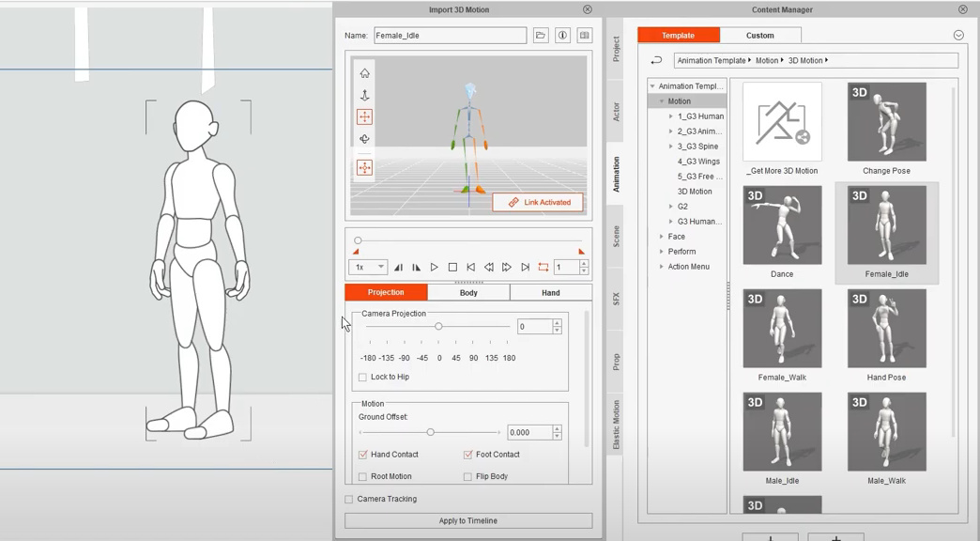Select the Dance motion thumbnail

point(782,225)
